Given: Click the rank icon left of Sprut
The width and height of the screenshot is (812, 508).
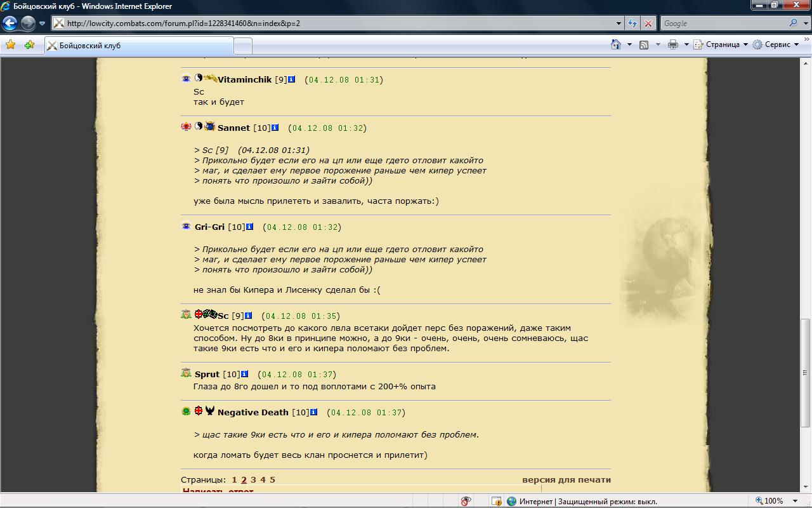Looking at the screenshot, I should point(186,373).
